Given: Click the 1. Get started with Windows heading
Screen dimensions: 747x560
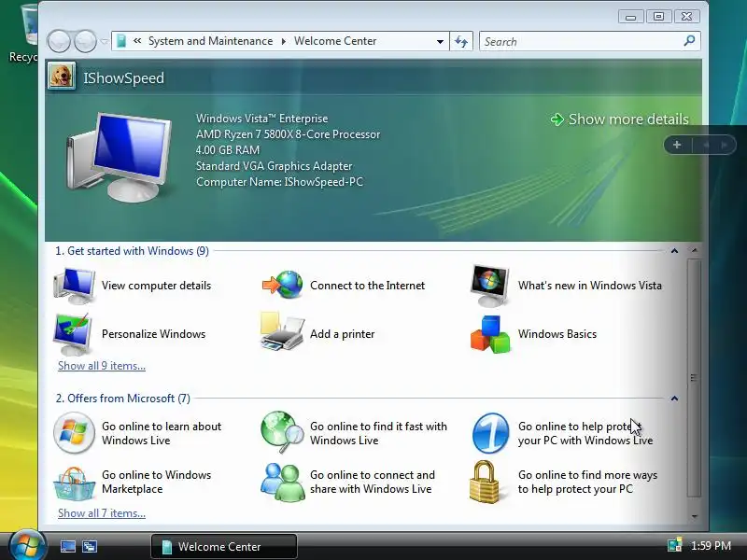Looking at the screenshot, I should click(132, 251).
